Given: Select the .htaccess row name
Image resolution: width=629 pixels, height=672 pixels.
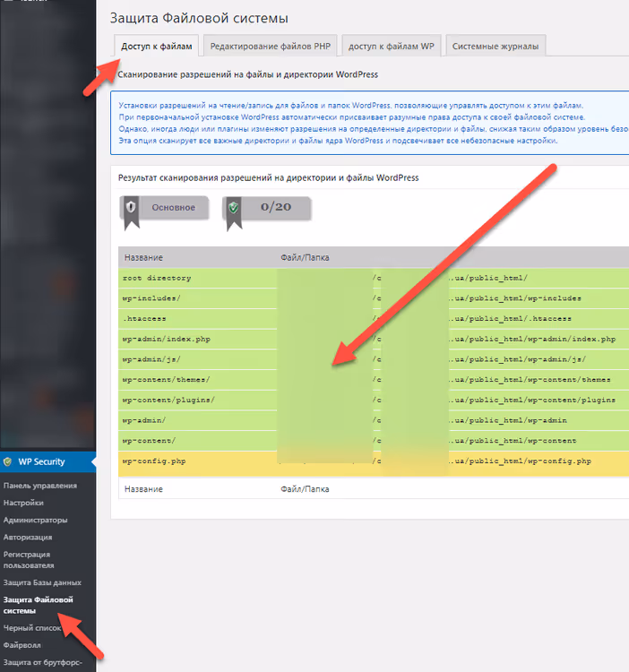Looking at the screenshot, I should pos(144,319).
